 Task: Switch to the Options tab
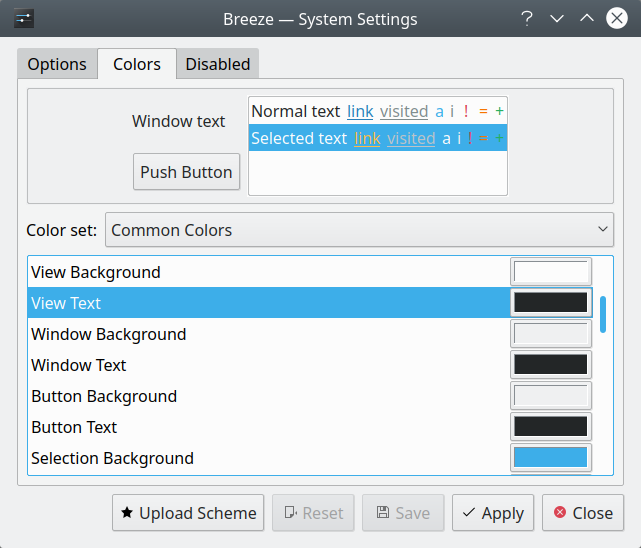tap(57, 64)
